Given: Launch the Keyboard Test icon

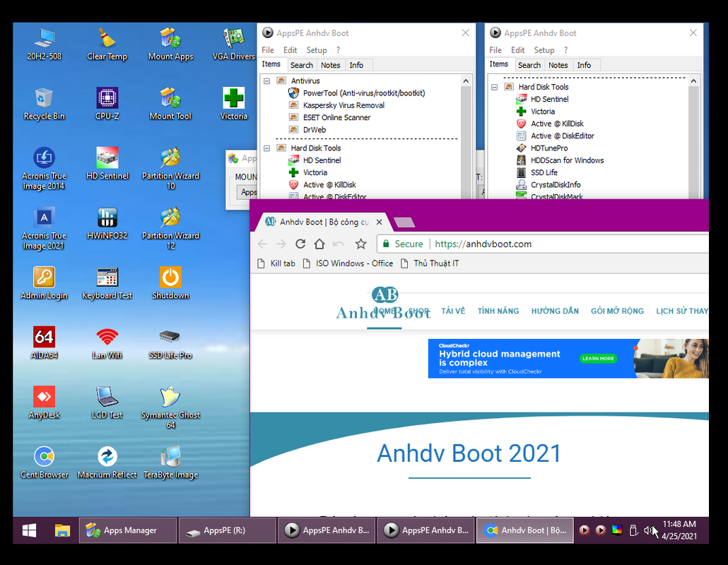Looking at the screenshot, I should [107, 283].
